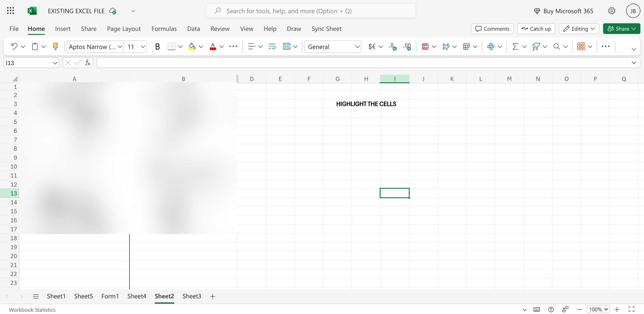Open the app launcher grid icon

(10, 11)
